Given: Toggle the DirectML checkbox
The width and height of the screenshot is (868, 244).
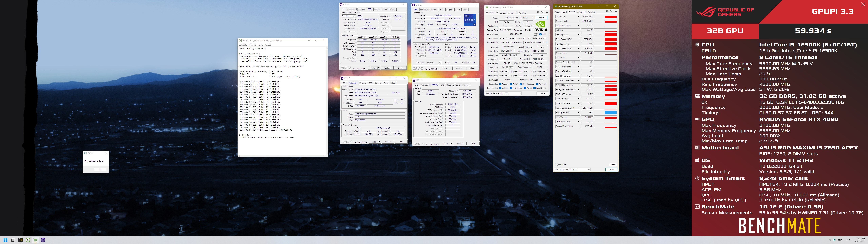Looking at the screenshot, I should [x=537, y=84].
